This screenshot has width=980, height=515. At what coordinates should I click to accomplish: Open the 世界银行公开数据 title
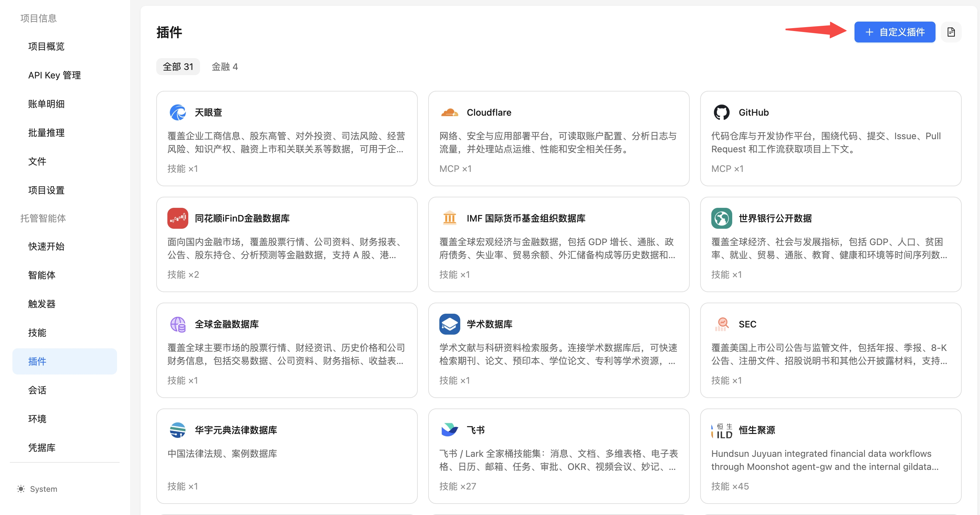tap(775, 218)
